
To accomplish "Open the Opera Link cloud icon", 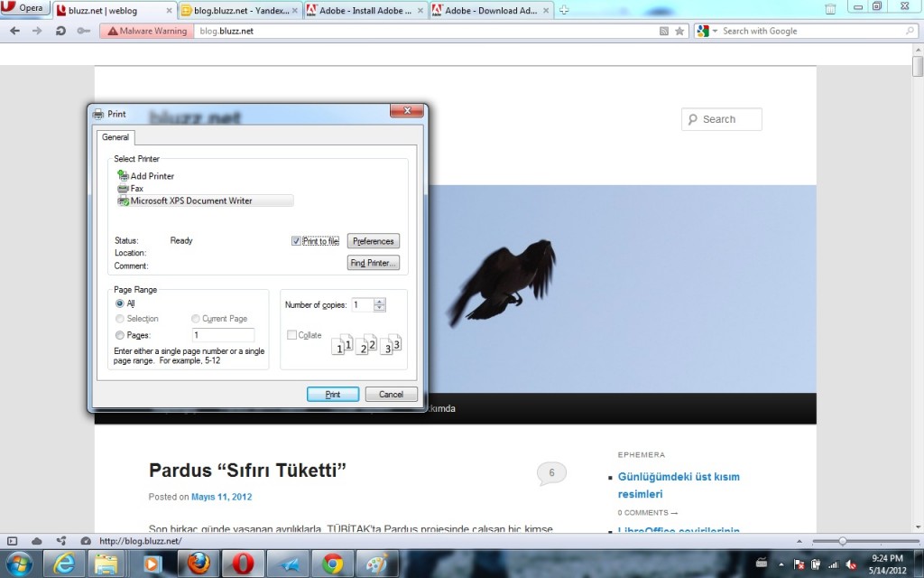I will (36, 541).
